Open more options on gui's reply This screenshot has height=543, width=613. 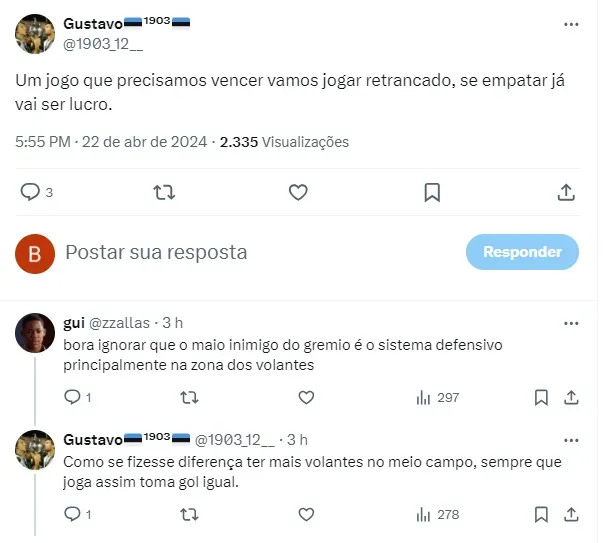571,323
